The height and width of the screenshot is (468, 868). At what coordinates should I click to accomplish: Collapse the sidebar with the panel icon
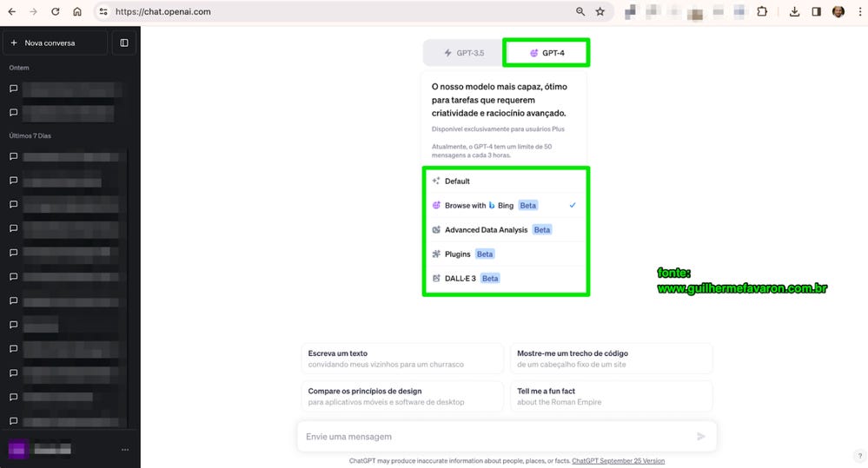pos(124,43)
